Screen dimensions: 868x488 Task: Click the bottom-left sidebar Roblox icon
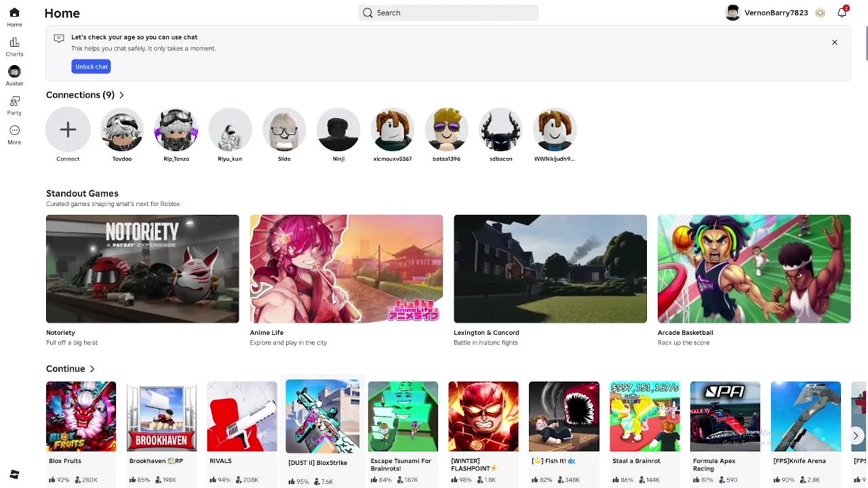[14, 474]
